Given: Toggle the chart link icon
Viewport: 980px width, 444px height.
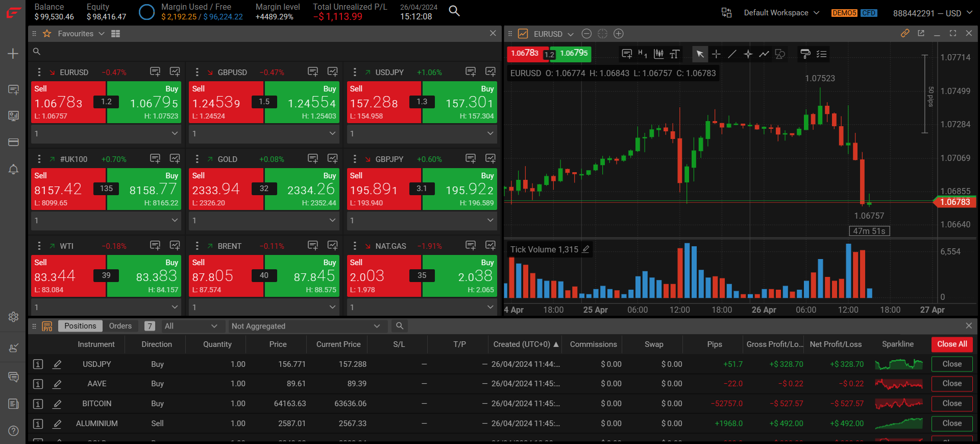Looking at the screenshot, I should tap(905, 33).
